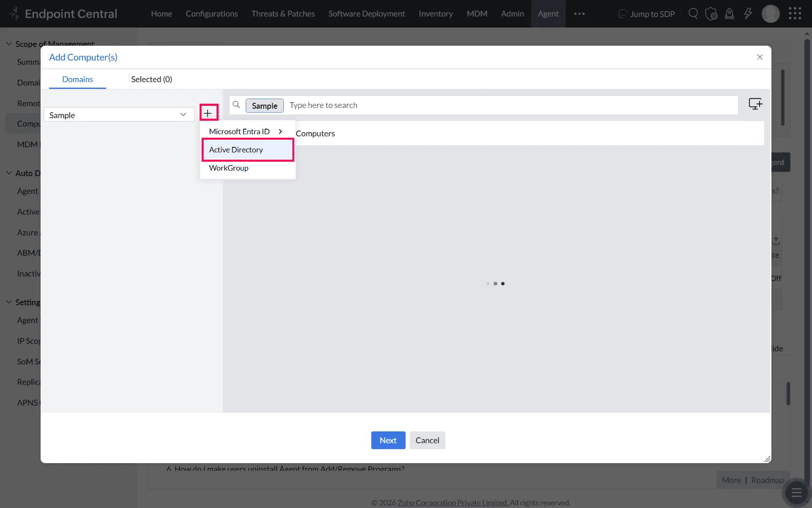
Task: Switch to the Domains tab
Action: [77, 79]
